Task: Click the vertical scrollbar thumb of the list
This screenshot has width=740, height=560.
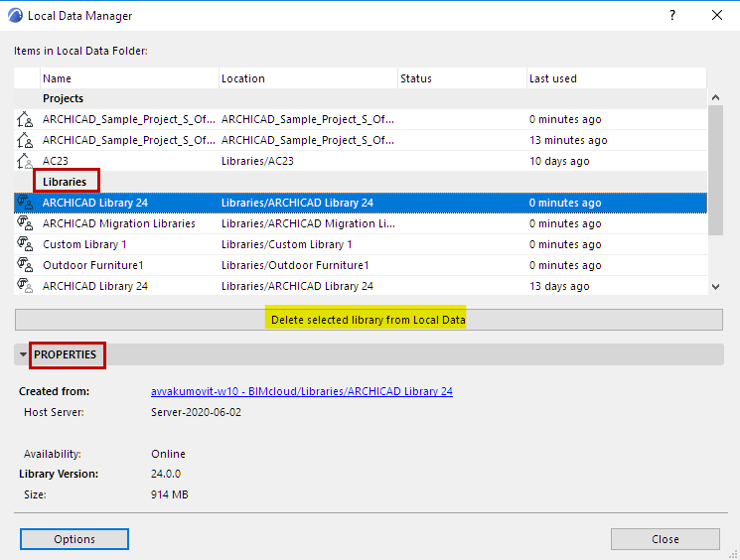Action: 715,170
